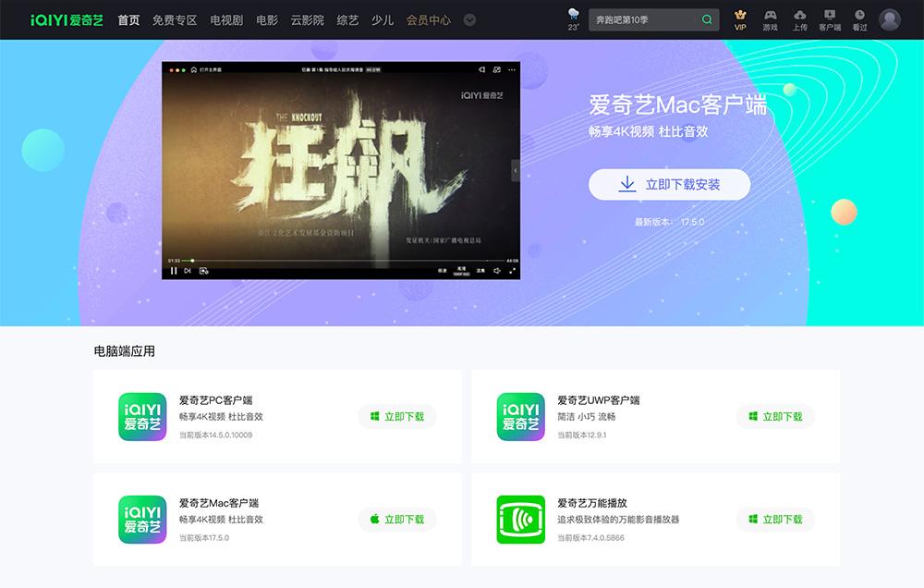The width and height of the screenshot is (924, 588).
Task: Click the mini-window icon in the player preview
Action: [497, 69]
